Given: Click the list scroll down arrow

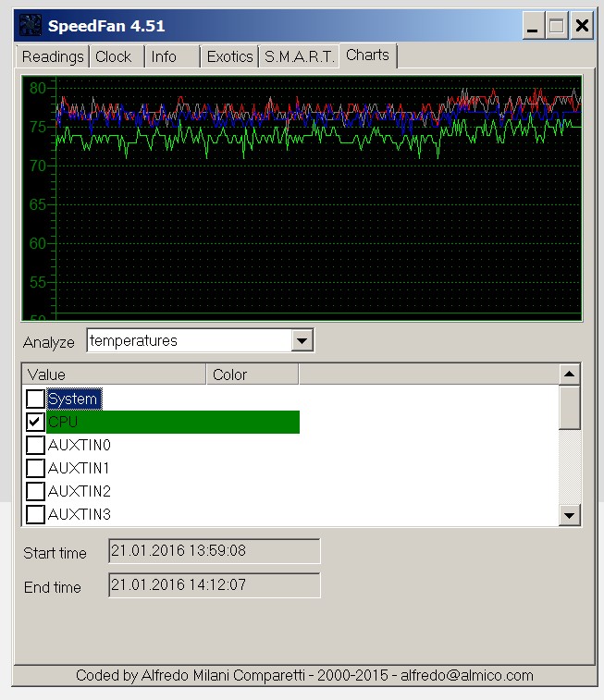Looking at the screenshot, I should 569,516.
